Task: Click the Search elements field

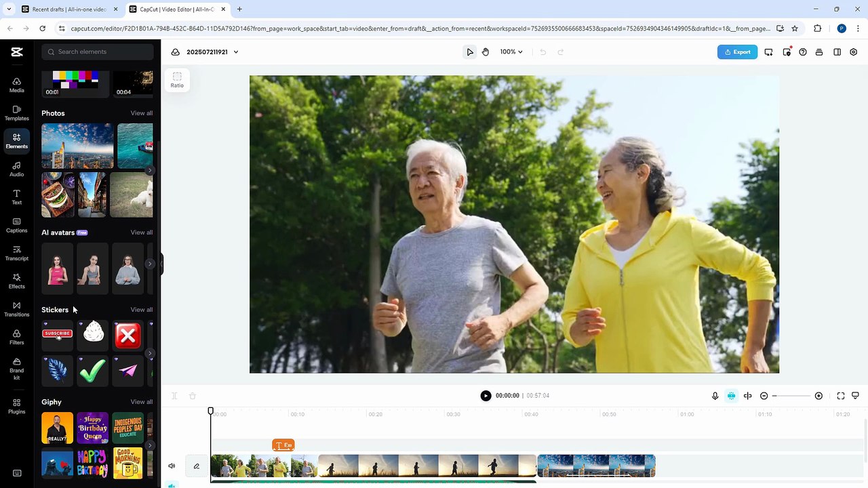Action: pyautogui.click(x=98, y=52)
